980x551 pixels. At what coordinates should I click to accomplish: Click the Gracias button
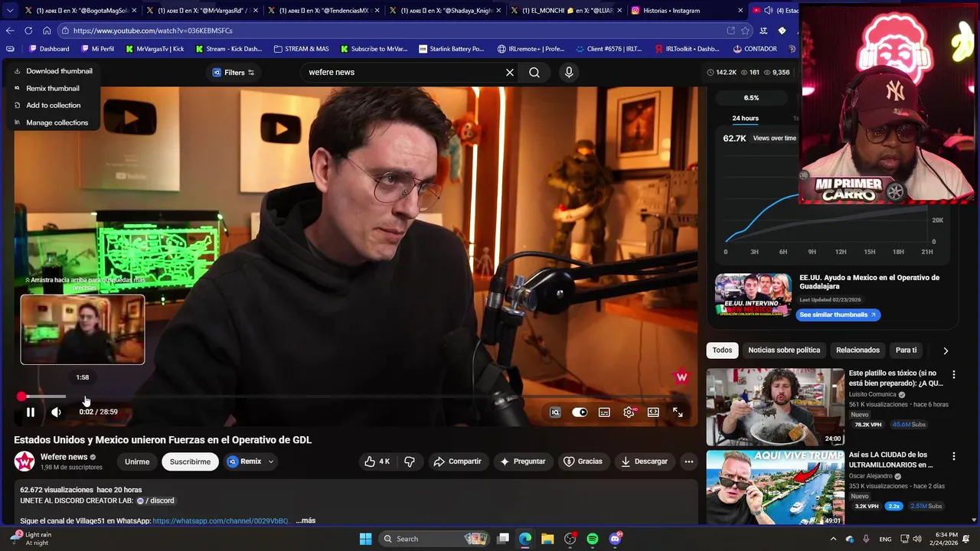[x=583, y=461]
